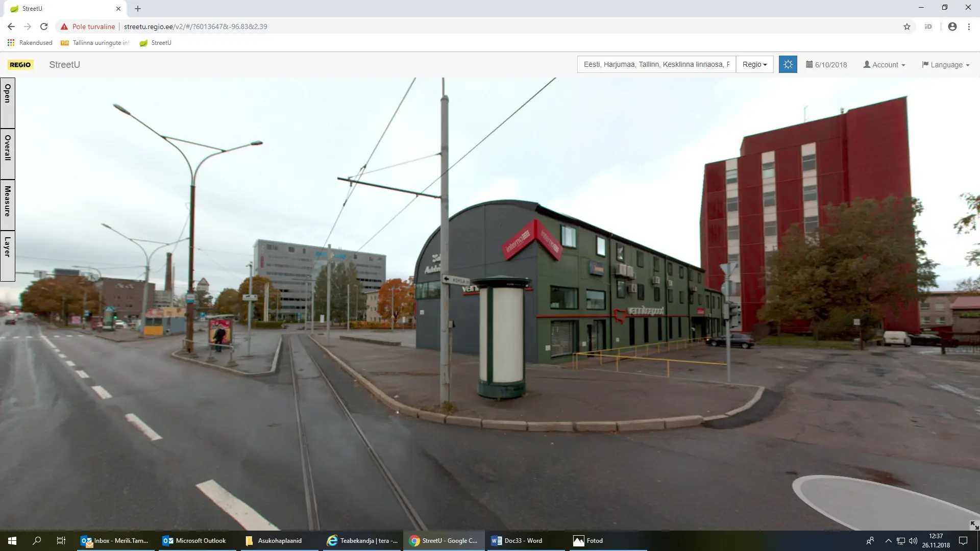Click the REGIO logo

[x=20, y=65]
